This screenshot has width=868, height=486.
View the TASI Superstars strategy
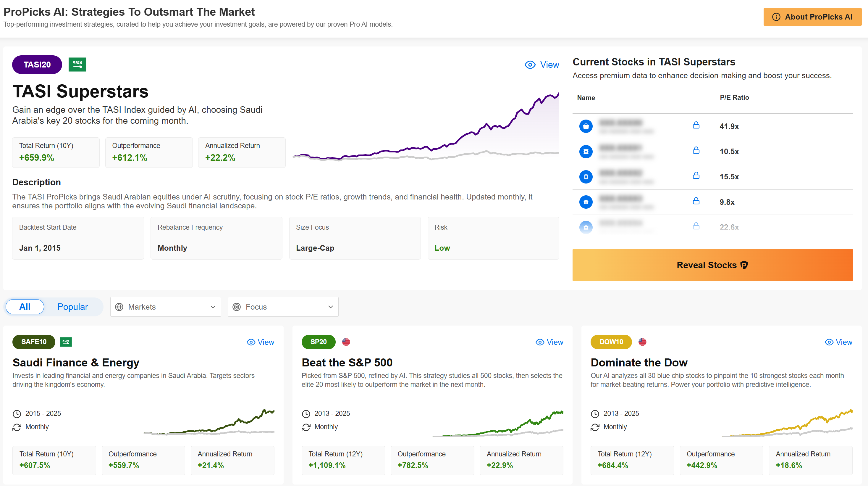[542, 65]
